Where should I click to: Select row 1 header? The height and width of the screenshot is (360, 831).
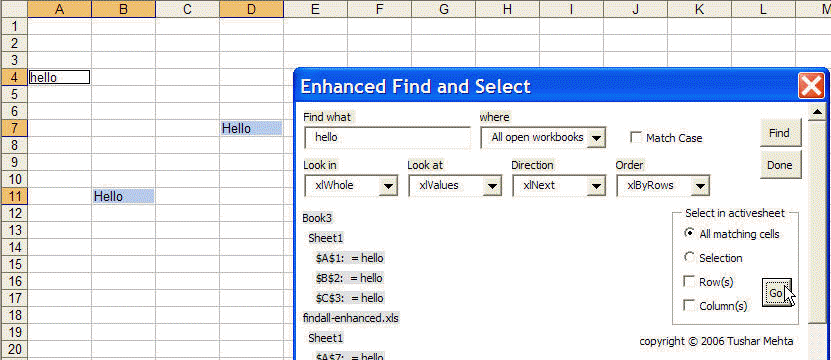[x=14, y=26]
